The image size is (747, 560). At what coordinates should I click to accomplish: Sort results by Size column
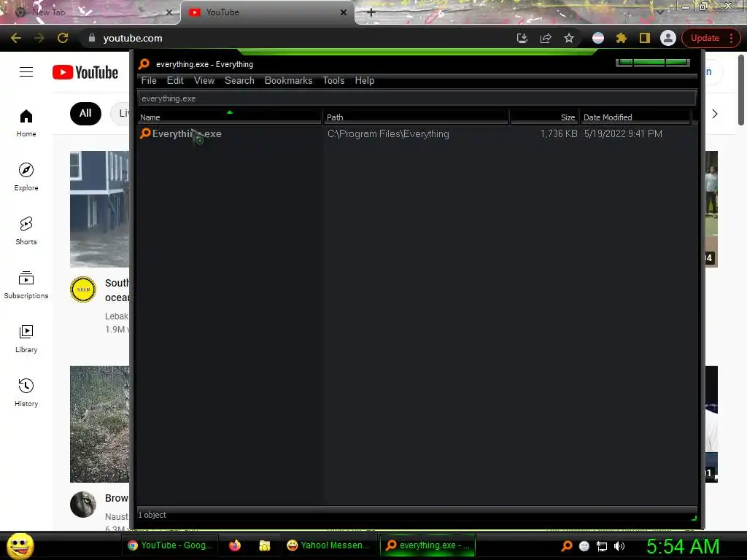pos(544,117)
